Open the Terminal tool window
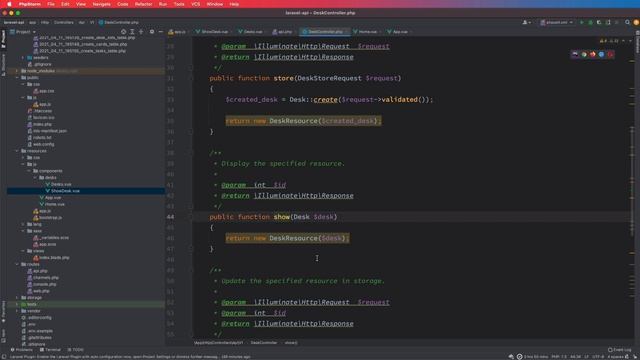The height and width of the screenshot is (360, 640). 50,350
